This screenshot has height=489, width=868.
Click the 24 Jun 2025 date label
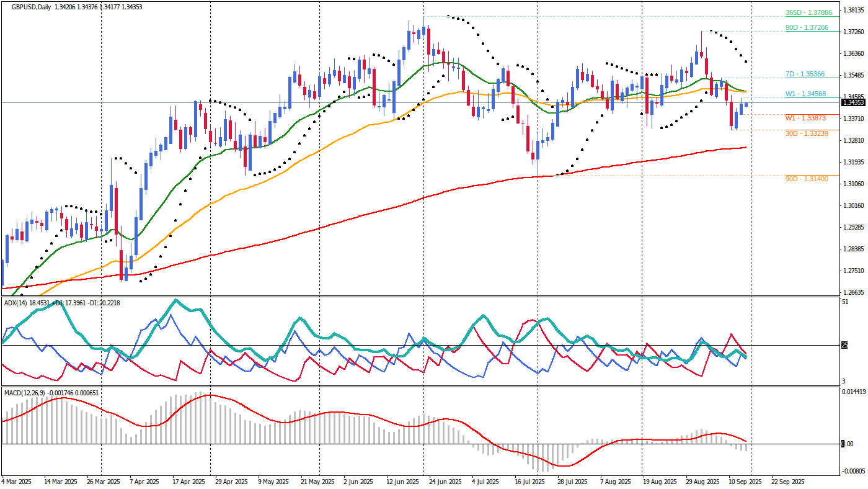click(446, 482)
